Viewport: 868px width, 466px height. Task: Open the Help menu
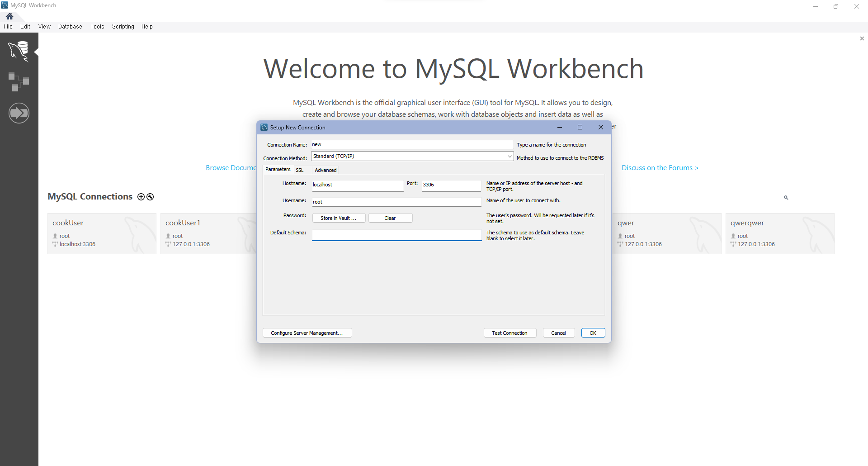[x=147, y=27]
